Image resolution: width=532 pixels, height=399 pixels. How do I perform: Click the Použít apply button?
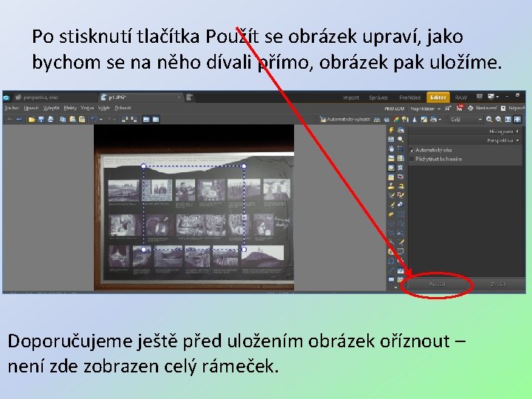[437, 284]
